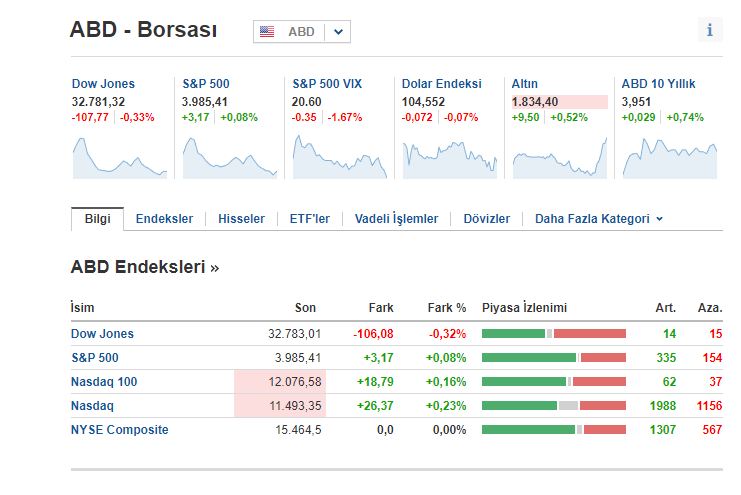Expand the Daha Fazla Kategori menu

click(599, 219)
